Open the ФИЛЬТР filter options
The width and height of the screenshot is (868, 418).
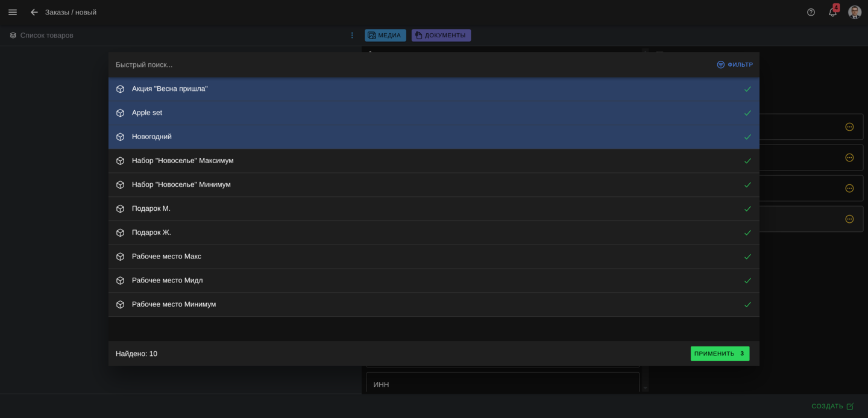coord(734,64)
